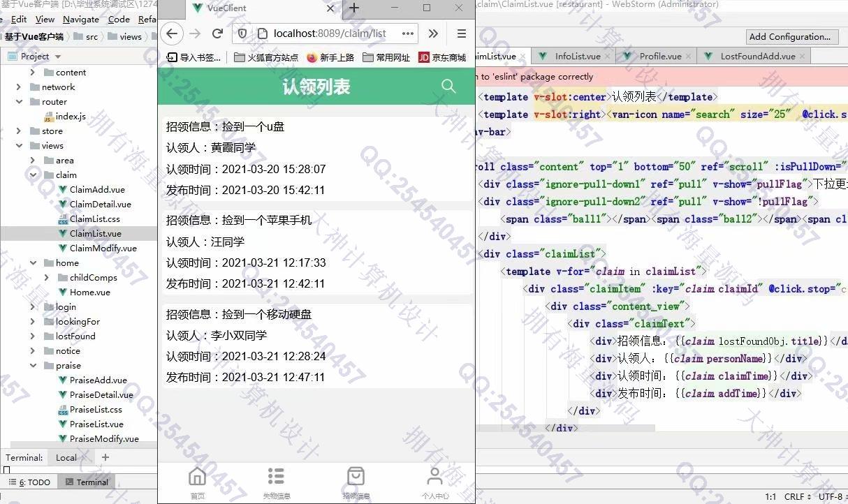Screen dimensions: 848x504
Task: Open the 京东商城 bookmark
Action: pos(442,57)
